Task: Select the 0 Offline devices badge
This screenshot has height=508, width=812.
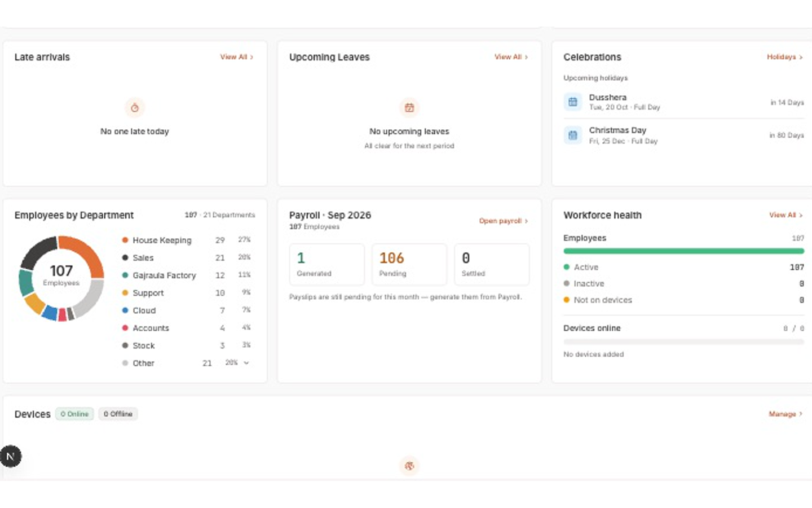Action: pos(118,414)
